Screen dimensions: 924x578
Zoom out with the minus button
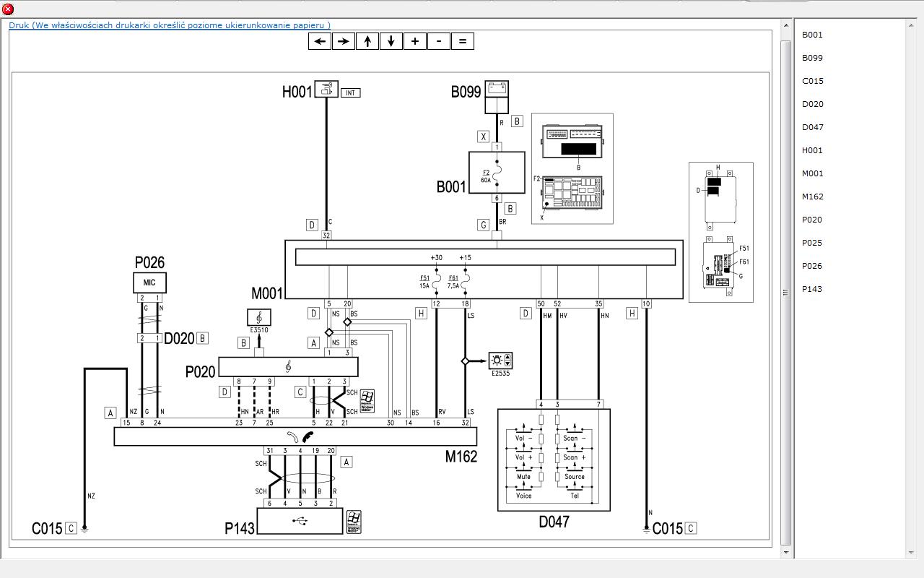click(439, 41)
